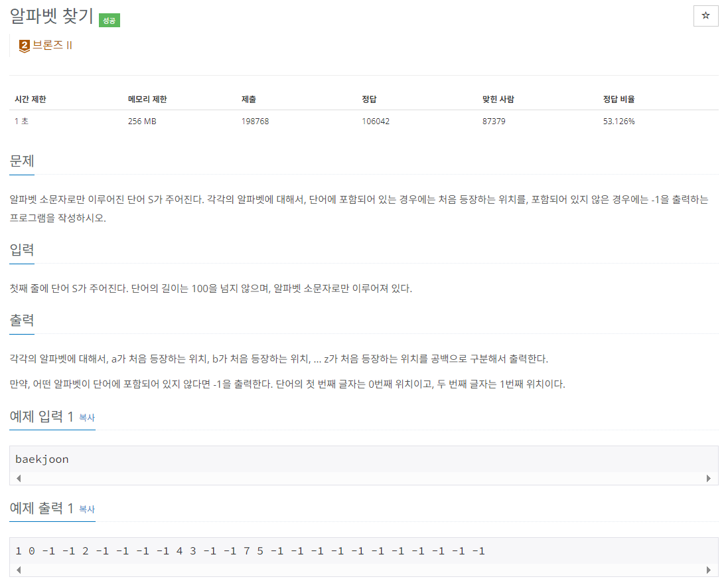Screen dimensions: 728x583
Task: Click the sentence starting 각각의 알파벳에 대해서, a가
Action: point(279,359)
